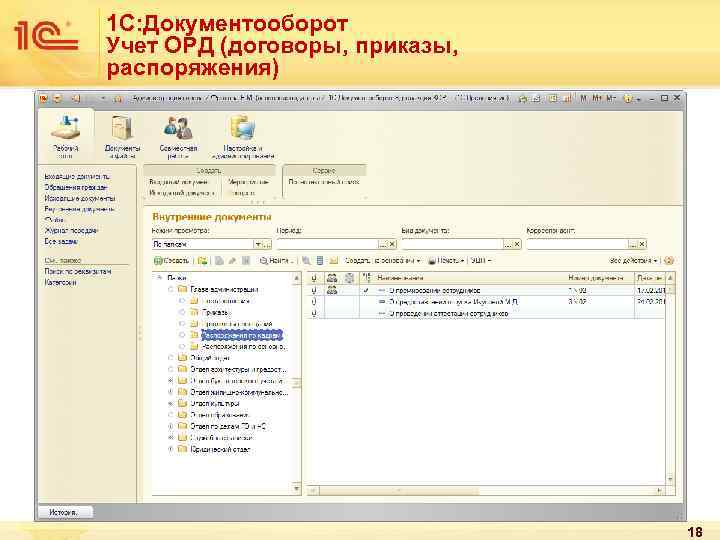Expand Глава администрации folder
The width and height of the screenshot is (720, 540).
pos(170,289)
